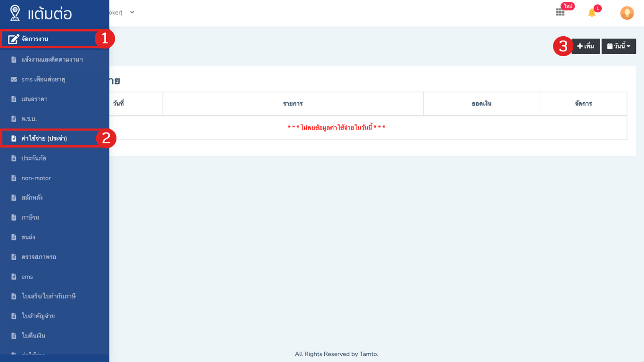Screen dimensions: 644x362
Task: Click the document icon beside ประกันภัย
Action: click(14, 158)
